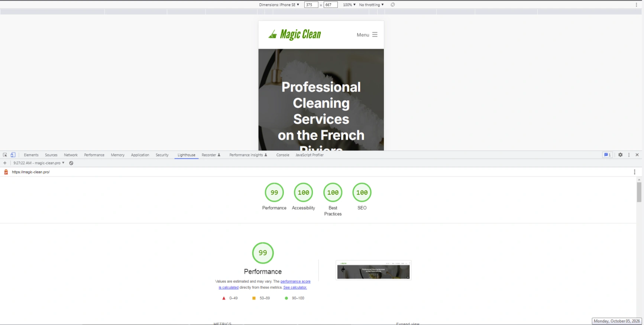Open the Performance insights tab
644x325 pixels.
[248, 155]
